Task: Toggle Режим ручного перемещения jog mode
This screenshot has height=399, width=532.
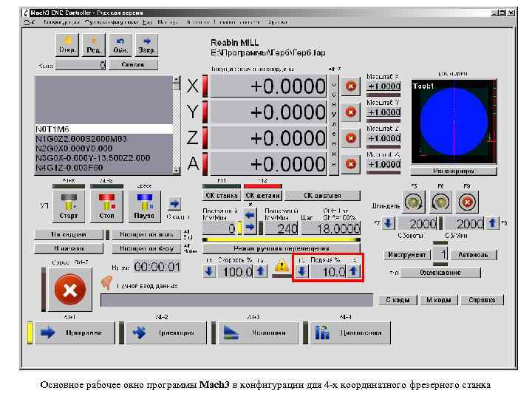Action: point(282,248)
